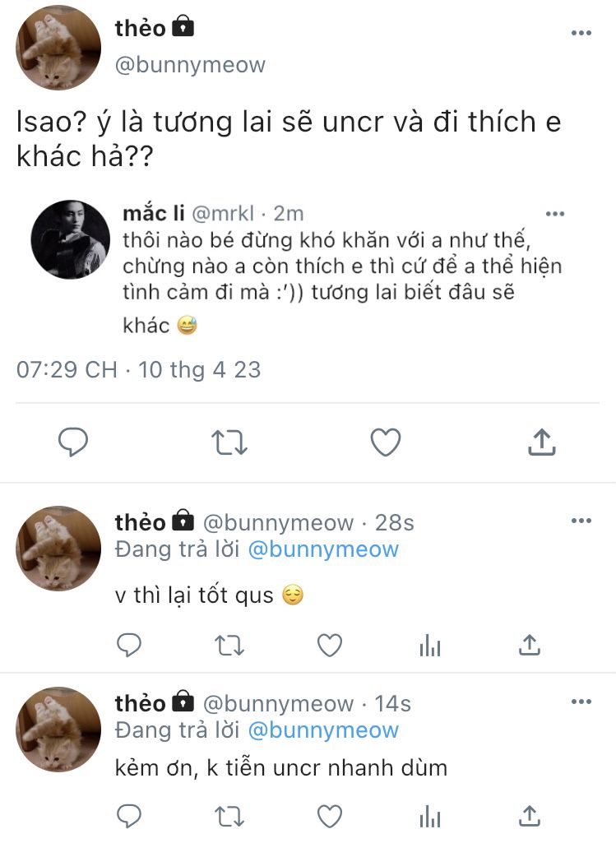Viewport: 616px width, 843px height.
Task: Open more options on quoted mắc li tweet
Action: point(555,214)
